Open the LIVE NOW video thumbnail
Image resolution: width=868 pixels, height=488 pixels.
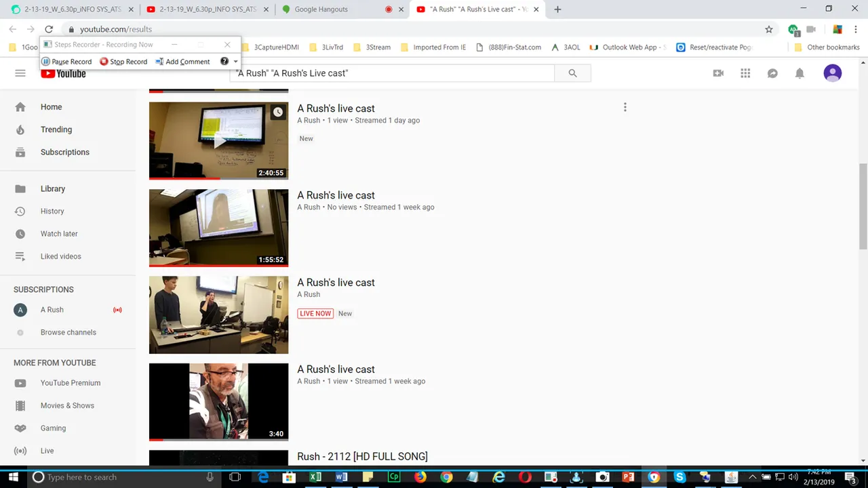tap(218, 314)
